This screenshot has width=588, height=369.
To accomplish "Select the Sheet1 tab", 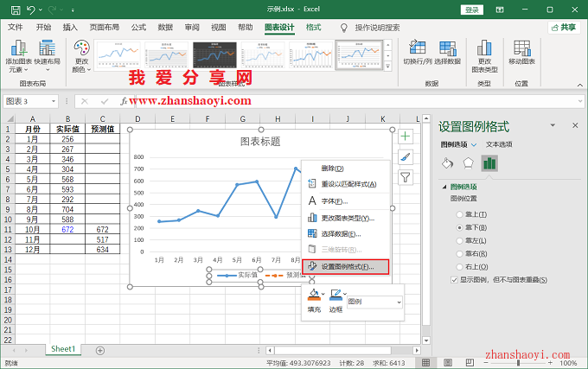I will tap(63, 349).
